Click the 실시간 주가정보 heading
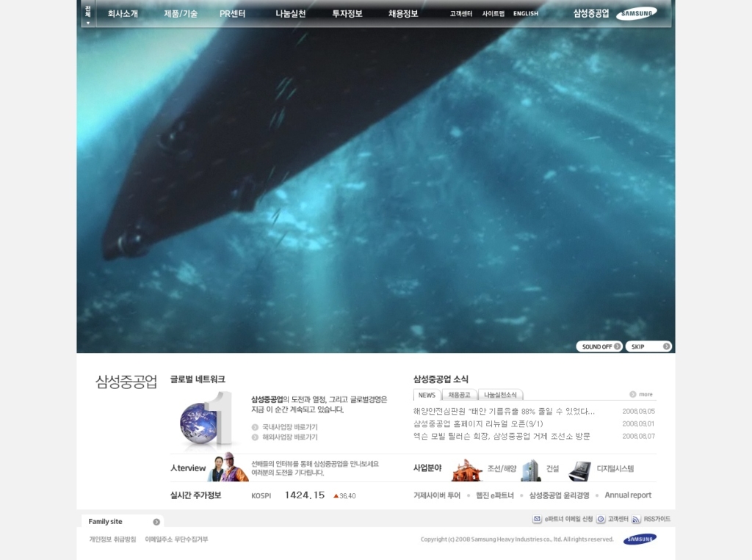 tap(195, 495)
